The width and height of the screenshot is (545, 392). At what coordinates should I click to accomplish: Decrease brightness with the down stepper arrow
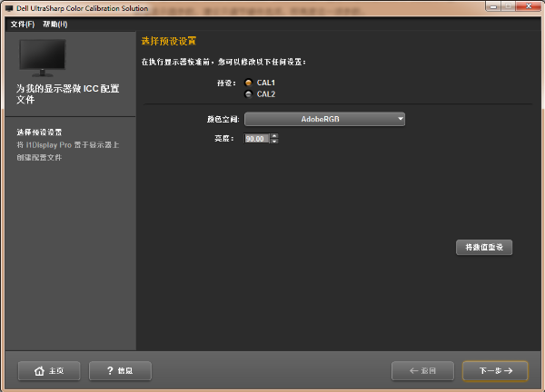[274, 142]
